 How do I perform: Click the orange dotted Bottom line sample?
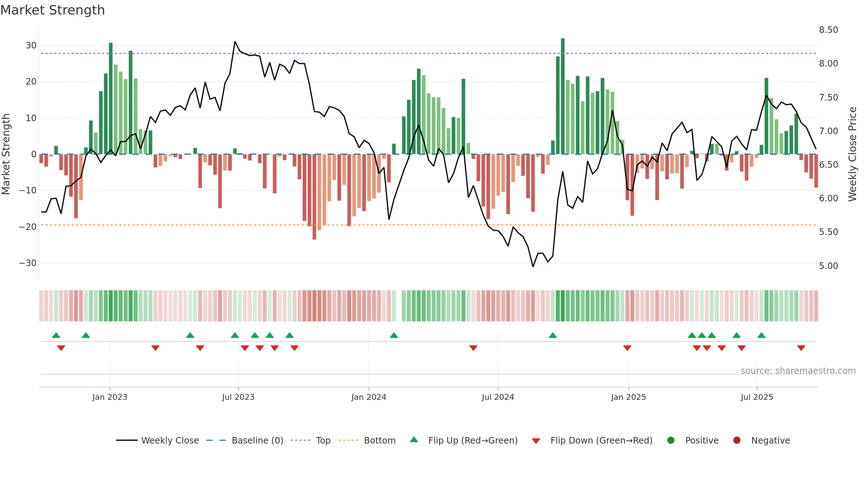click(x=349, y=440)
